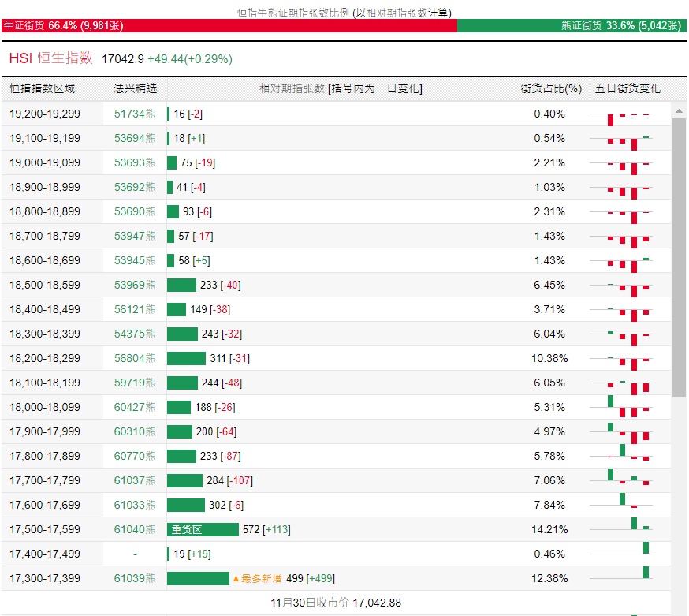Open the 53694熊 certificate link
The height and width of the screenshot is (616, 689).
[135, 138]
